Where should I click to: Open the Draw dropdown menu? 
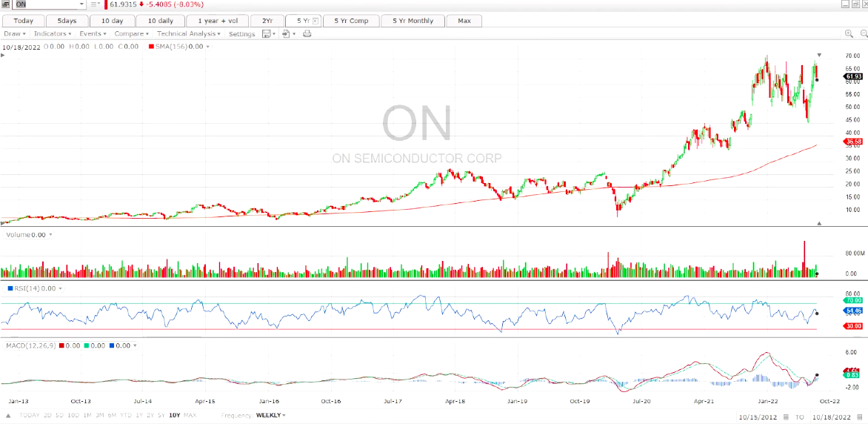pyautogui.click(x=14, y=34)
